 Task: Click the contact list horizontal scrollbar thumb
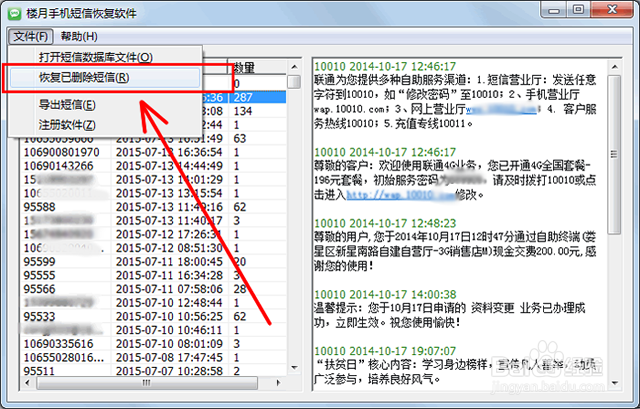[x=147, y=383]
